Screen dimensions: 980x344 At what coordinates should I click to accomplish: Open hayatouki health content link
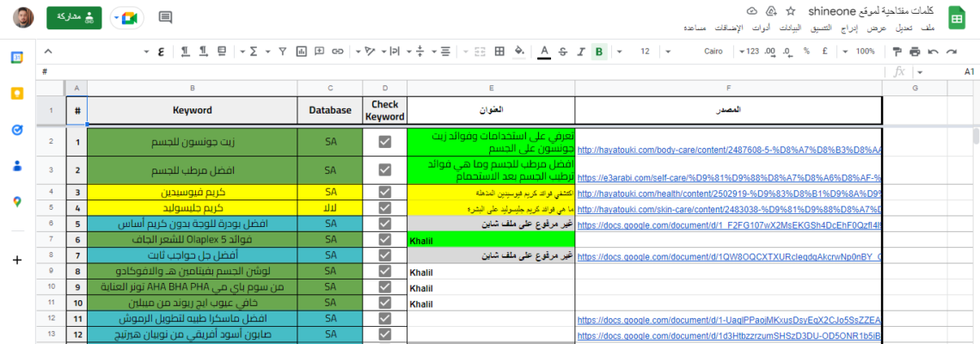(729, 193)
